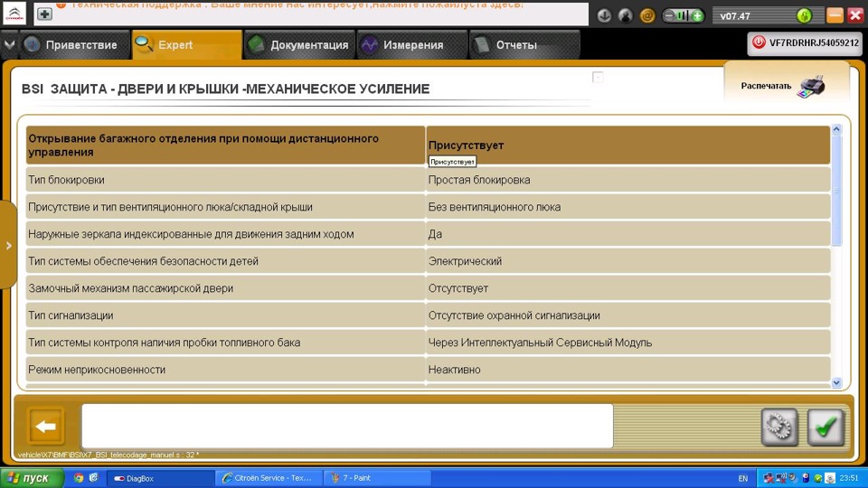Image resolution: width=868 pixels, height=488 pixels.
Task: Click the orange technical support banner link
Action: [x=297, y=5]
